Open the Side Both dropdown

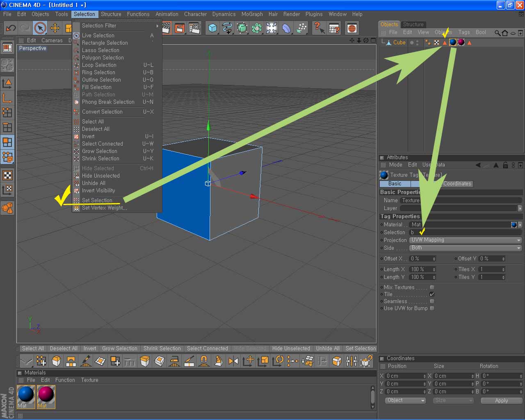(x=466, y=248)
